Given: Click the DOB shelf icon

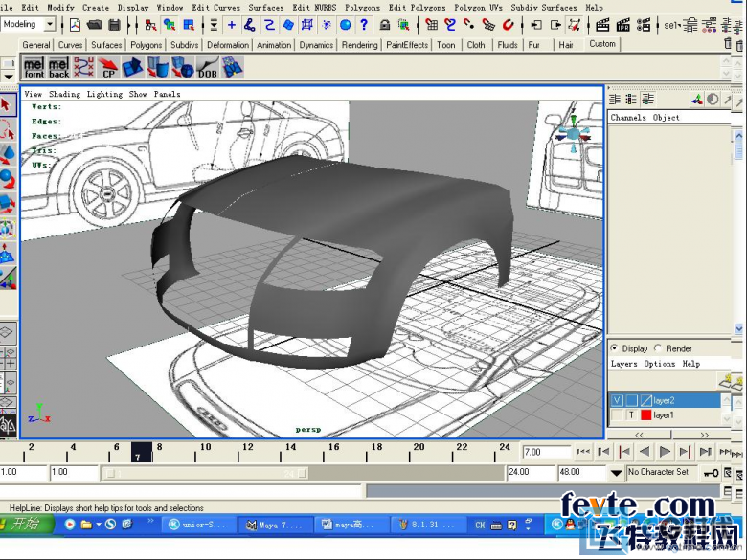Looking at the screenshot, I should pyautogui.click(x=207, y=67).
